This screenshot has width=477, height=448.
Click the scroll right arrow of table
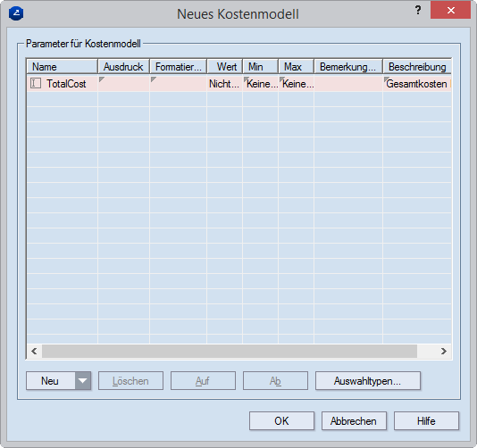[x=444, y=352]
